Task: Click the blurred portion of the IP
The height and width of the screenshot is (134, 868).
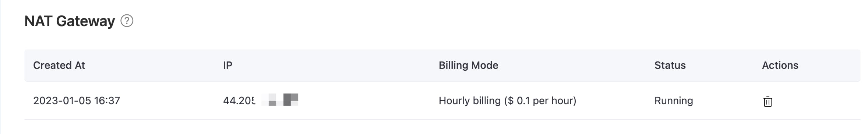Action: (280, 100)
